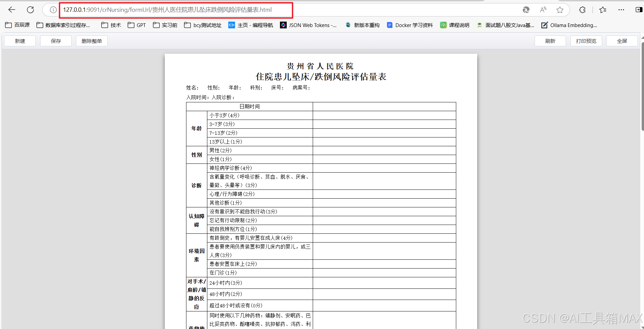Select the 48小时内(2分) row
The width and height of the screenshot is (644, 329).
331,294
